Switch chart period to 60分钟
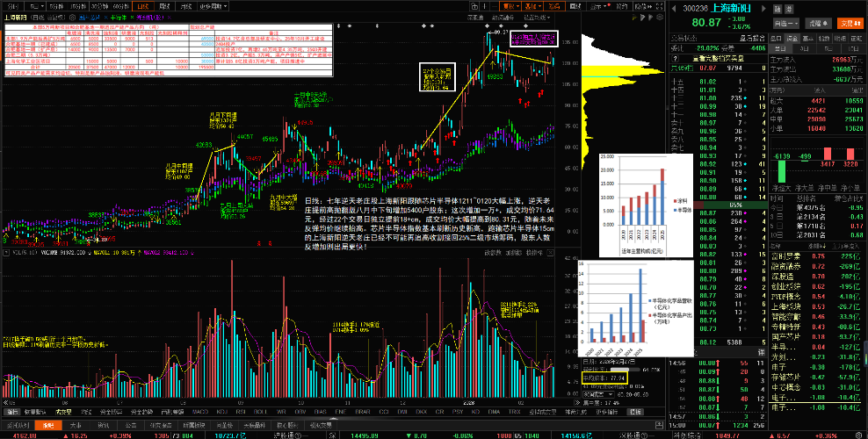The height and width of the screenshot is (439, 868). click(x=121, y=7)
